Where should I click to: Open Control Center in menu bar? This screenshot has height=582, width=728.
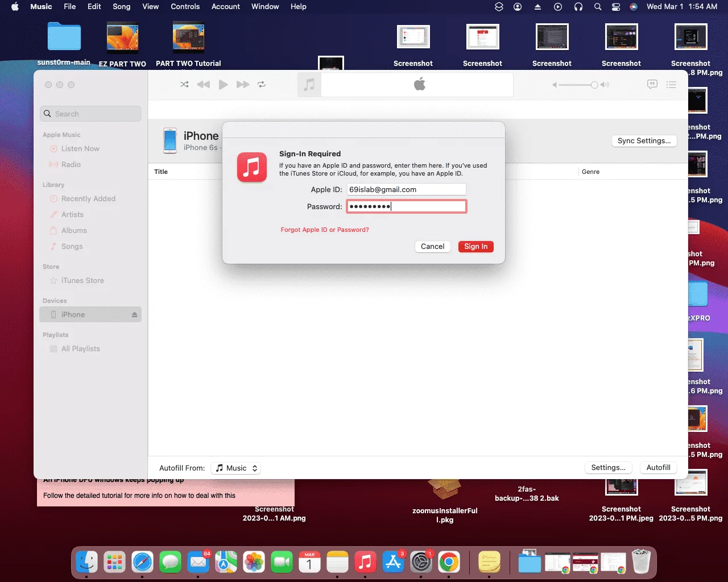pyautogui.click(x=616, y=7)
